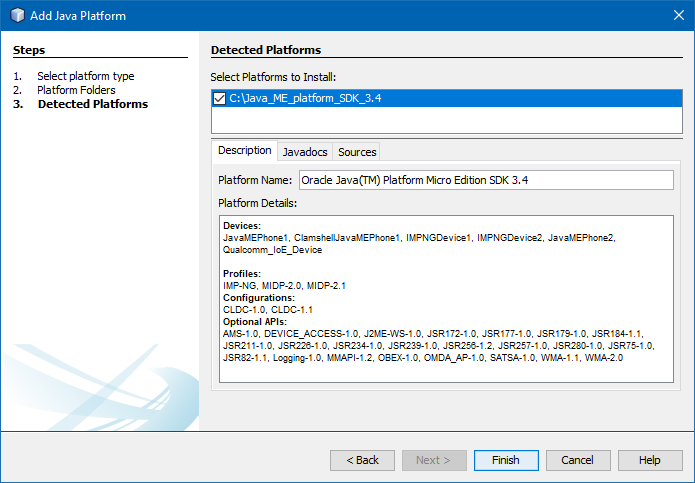The height and width of the screenshot is (483, 695).
Task: Click the Finish button
Action: (x=506, y=460)
